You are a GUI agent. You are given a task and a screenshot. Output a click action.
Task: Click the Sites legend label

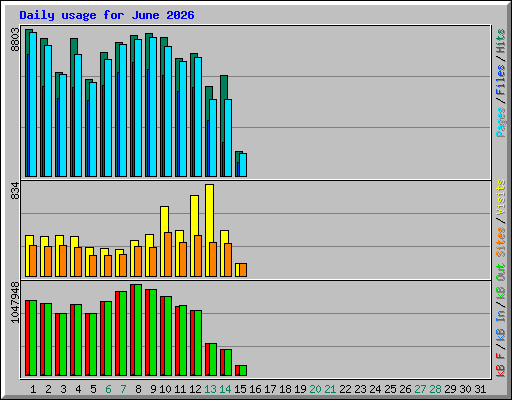(501, 242)
